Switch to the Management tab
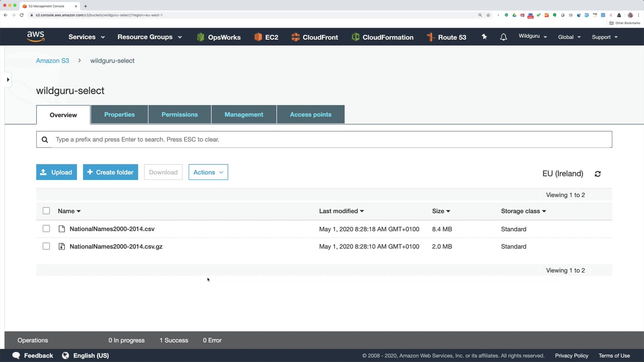This screenshot has width=644, height=362. 244,115
